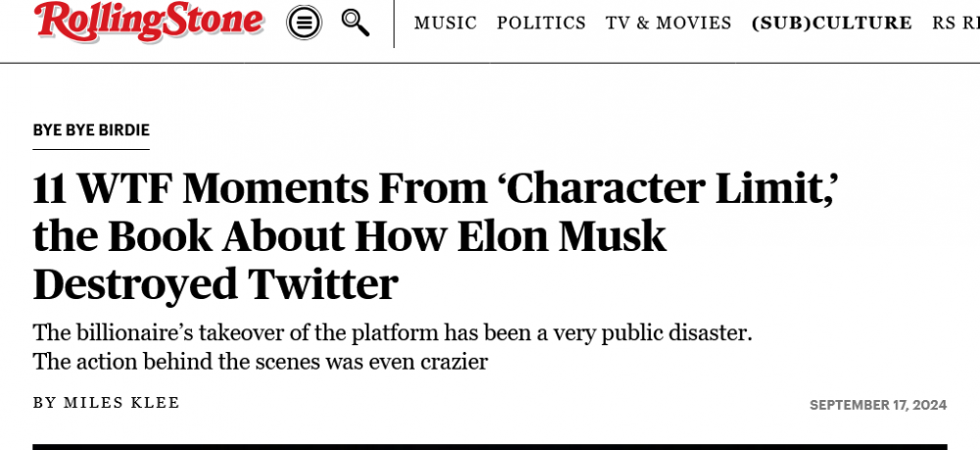
Task: Open the (Sub)Culture section
Action: [x=832, y=23]
